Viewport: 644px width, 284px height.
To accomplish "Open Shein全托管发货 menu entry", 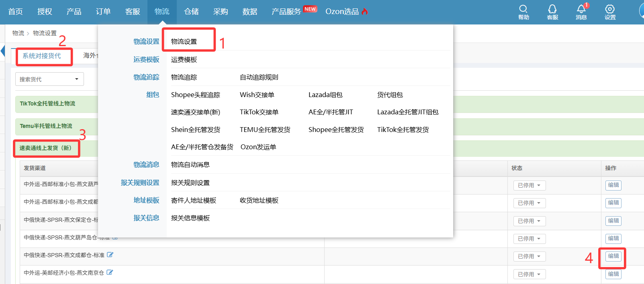I will pos(196,130).
